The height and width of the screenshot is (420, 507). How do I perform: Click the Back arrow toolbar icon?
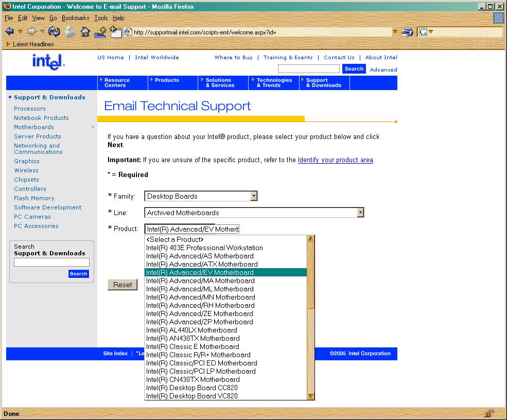click(9, 31)
